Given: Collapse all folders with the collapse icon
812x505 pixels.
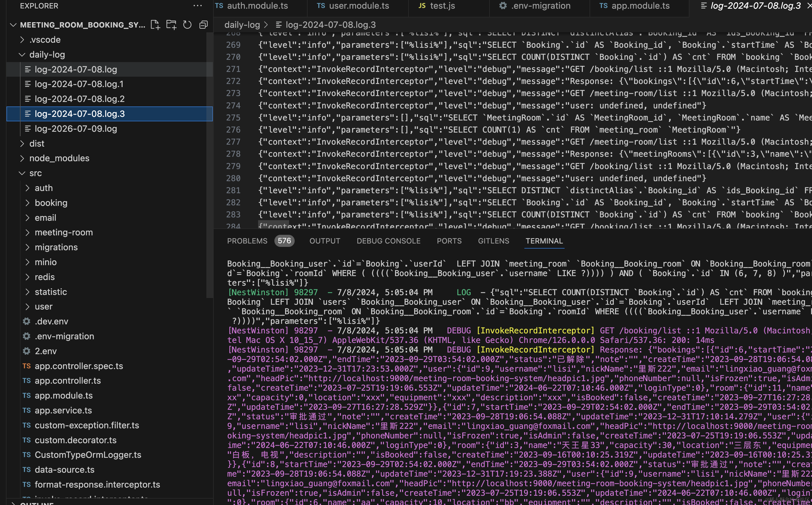Looking at the screenshot, I should point(203,25).
